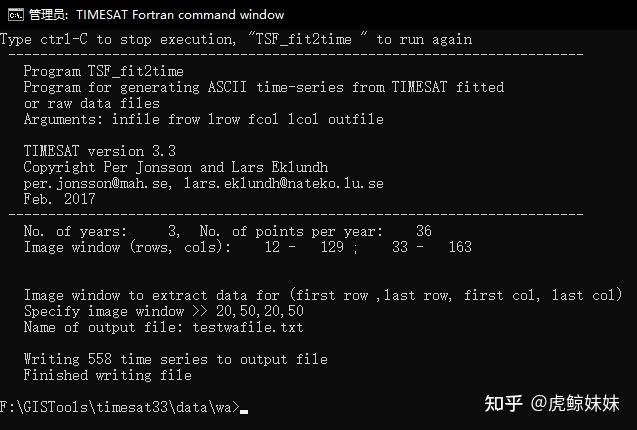Click the 'No. of years: 3' text
The height and width of the screenshot is (430, 637).
point(102,231)
